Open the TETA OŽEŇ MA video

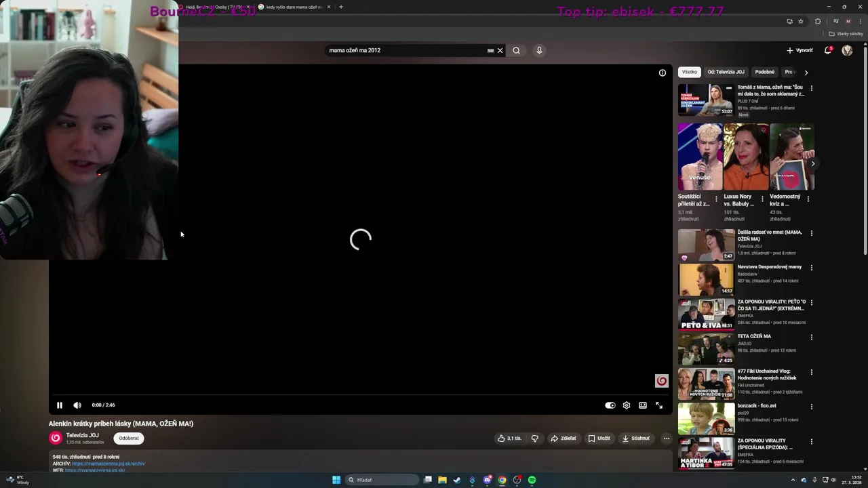point(706,348)
